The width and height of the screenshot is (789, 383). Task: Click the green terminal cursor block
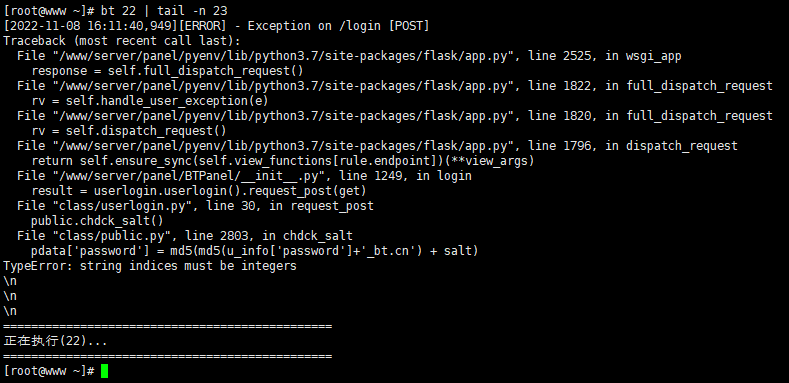pos(104,371)
